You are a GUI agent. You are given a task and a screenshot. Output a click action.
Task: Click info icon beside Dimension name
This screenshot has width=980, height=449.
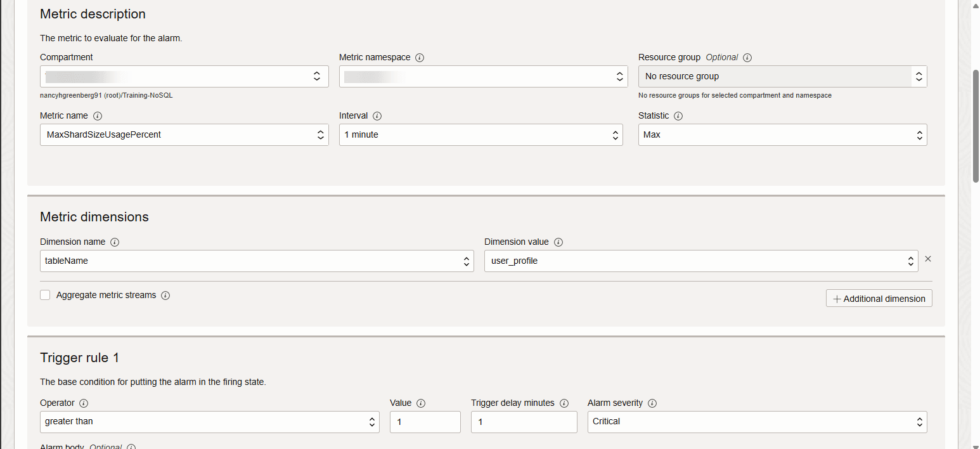[x=115, y=242]
